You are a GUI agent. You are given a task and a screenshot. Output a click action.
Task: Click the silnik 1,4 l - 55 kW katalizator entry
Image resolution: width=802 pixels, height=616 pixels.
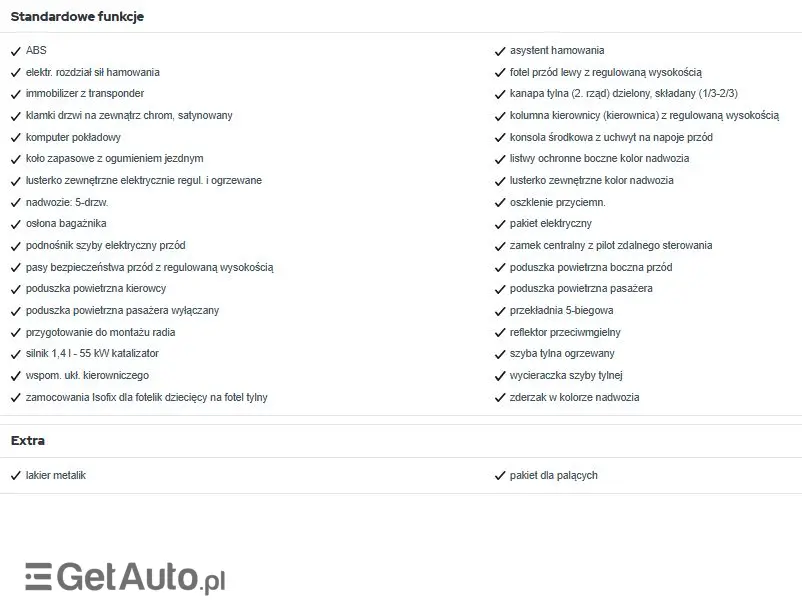(x=92, y=354)
